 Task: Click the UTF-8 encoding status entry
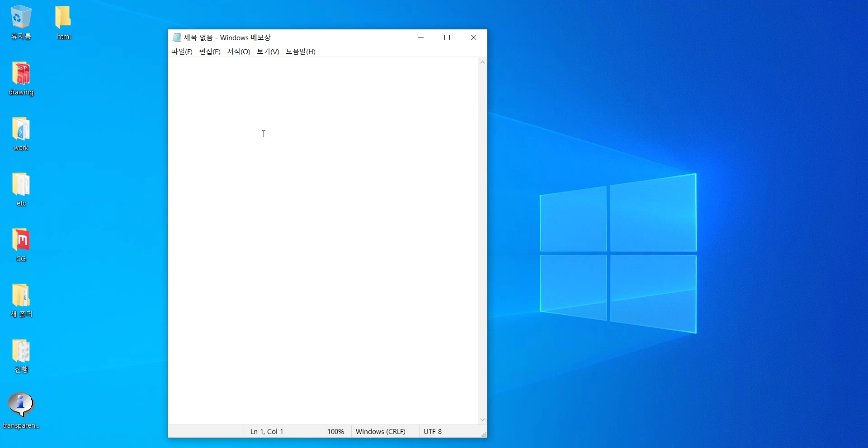point(433,432)
